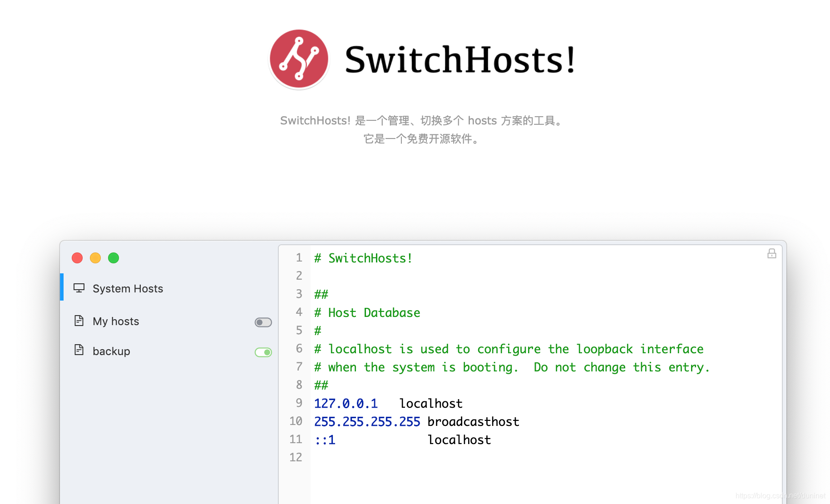Image resolution: width=830 pixels, height=504 pixels.
Task: Click localhost on line 11
Action: coord(459,440)
